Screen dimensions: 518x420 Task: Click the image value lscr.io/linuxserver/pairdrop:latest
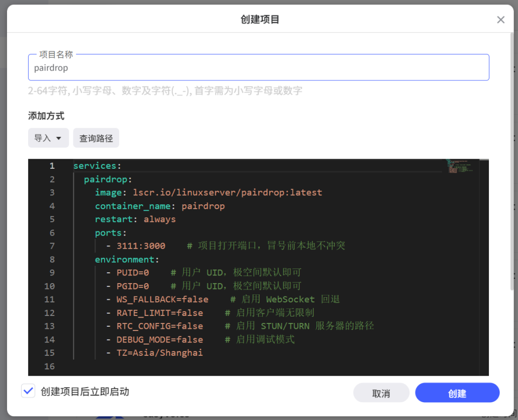pos(227,192)
